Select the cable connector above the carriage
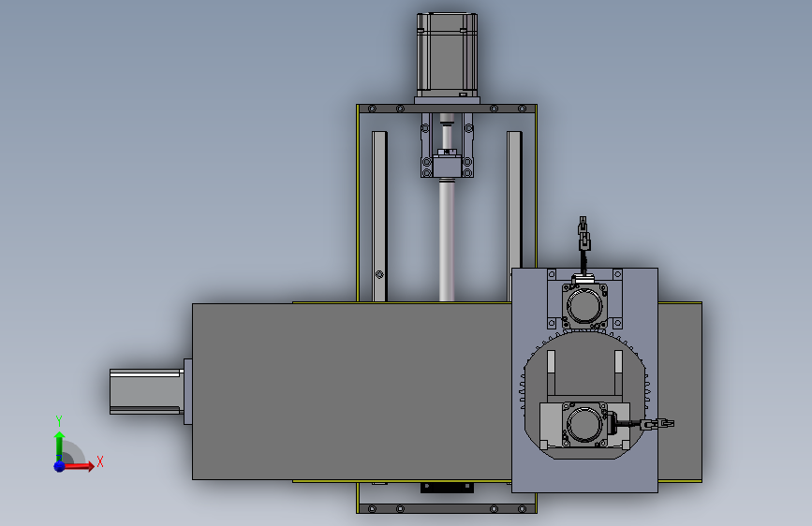 583,233
